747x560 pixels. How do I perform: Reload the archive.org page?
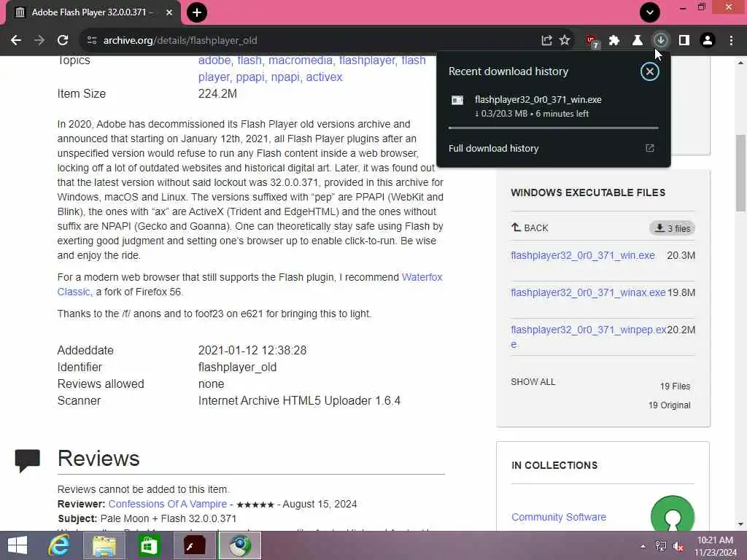[63, 41]
